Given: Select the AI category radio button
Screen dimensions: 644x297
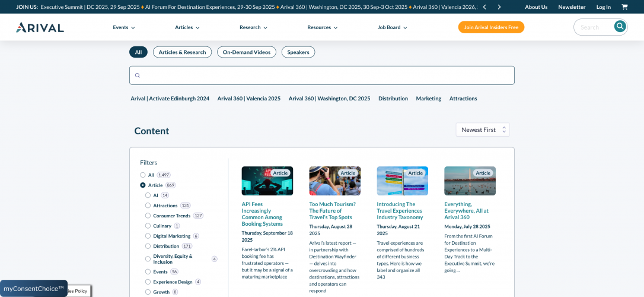Looking at the screenshot, I should [x=148, y=195].
